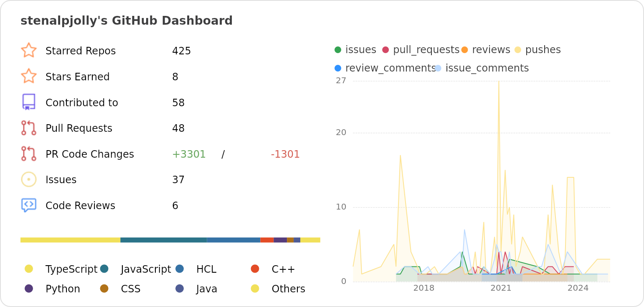Click the Starred Repos value 425
The height and width of the screenshot is (307, 644).
(181, 51)
